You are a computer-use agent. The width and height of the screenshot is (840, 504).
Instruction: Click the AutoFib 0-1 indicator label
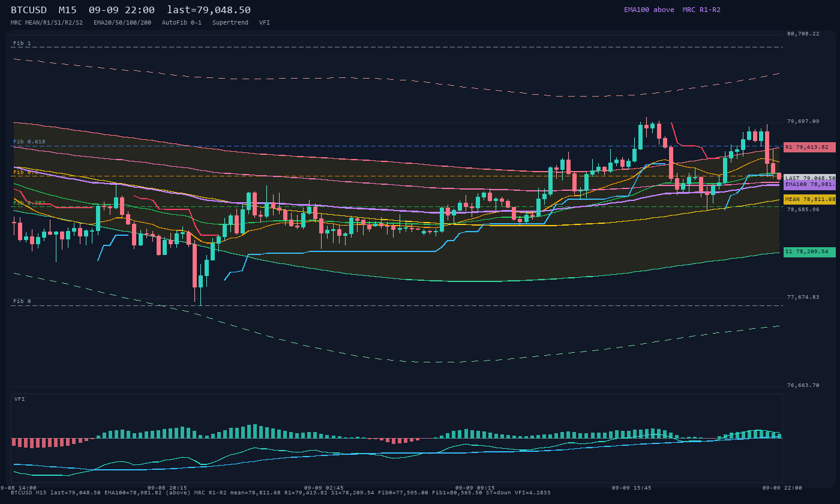click(x=182, y=23)
